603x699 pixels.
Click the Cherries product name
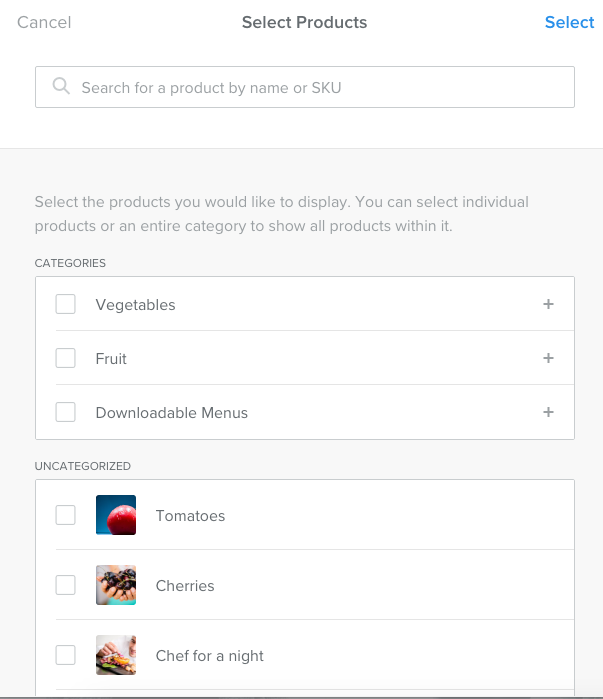pos(185,586)
